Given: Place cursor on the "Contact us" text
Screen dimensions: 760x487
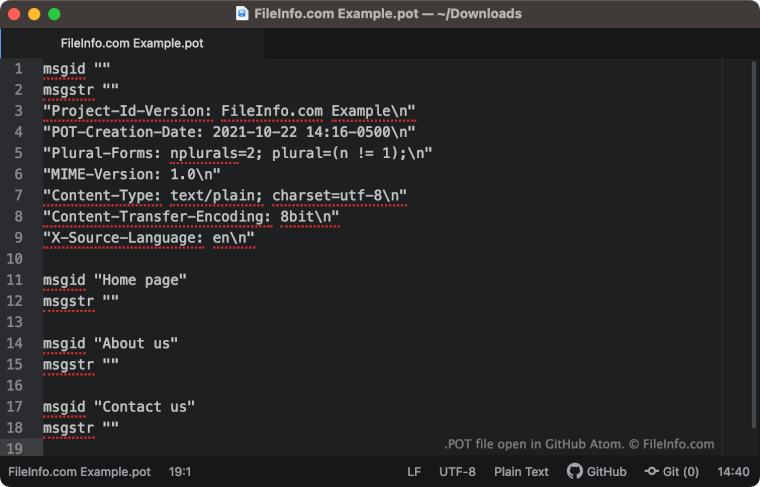Looking at the screenshot, I should click(x=145, y=407).
